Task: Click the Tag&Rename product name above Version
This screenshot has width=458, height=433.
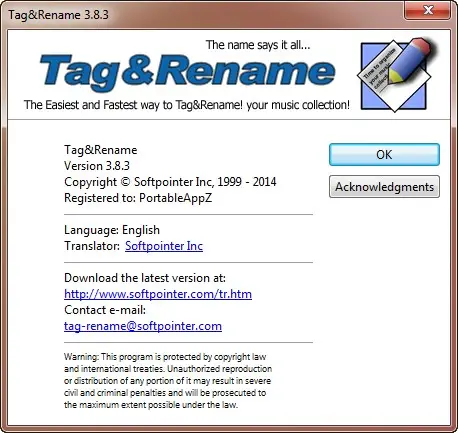Action: [101, 150]
